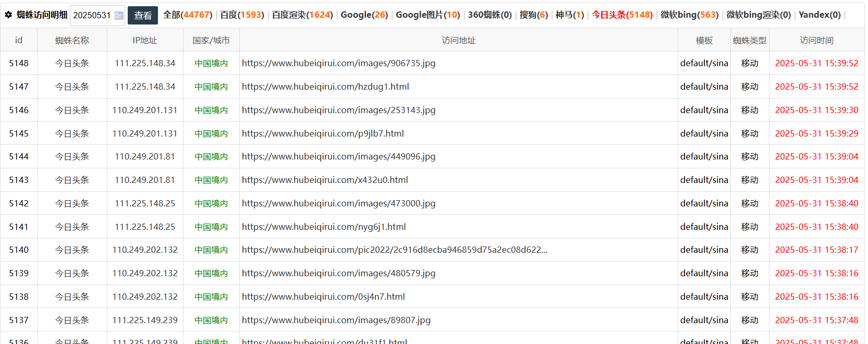Image resolution: width=868 pixels, height=344 pixels.
Task: Click the 访问时间 column header
Action: coord(817,40)
